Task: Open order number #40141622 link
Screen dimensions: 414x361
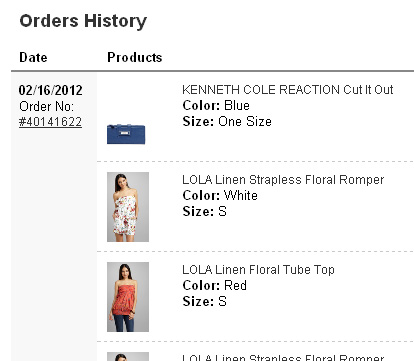Action: pos(50,122)
